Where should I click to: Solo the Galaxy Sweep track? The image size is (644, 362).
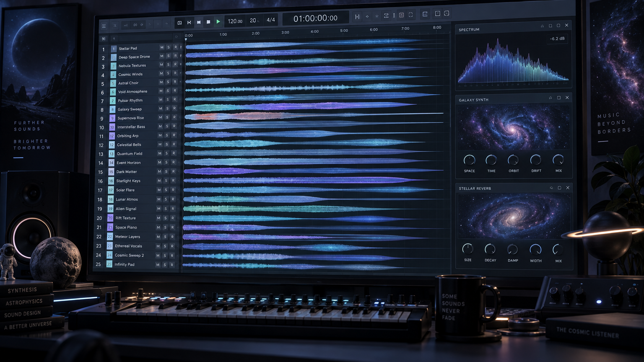click(x=167, y=109)
